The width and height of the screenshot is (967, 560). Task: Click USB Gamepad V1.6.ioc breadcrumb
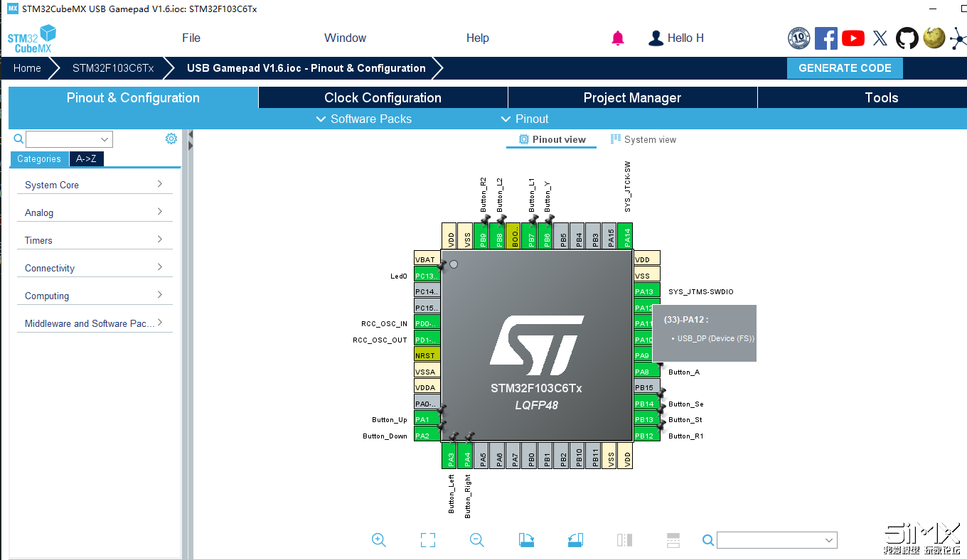306,68
